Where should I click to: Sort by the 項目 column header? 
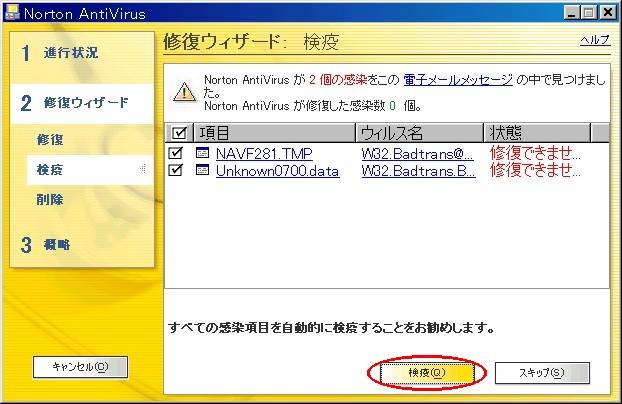click(275, 133)
